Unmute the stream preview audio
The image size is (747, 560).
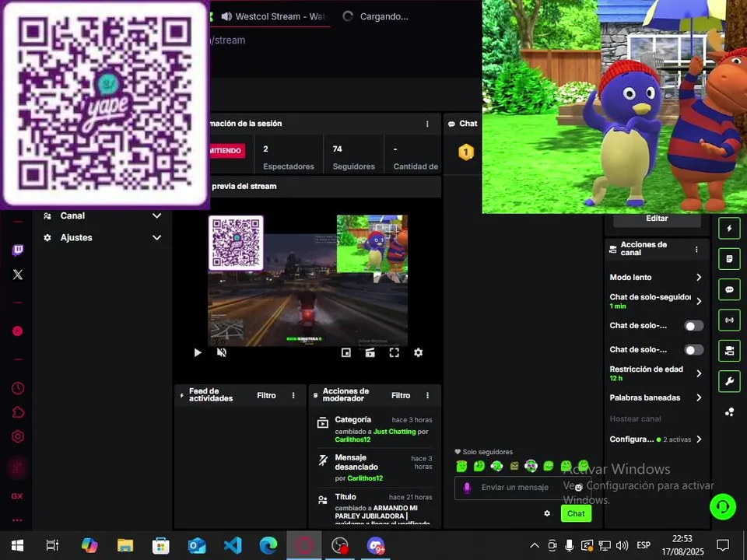(x=222, y=352)
